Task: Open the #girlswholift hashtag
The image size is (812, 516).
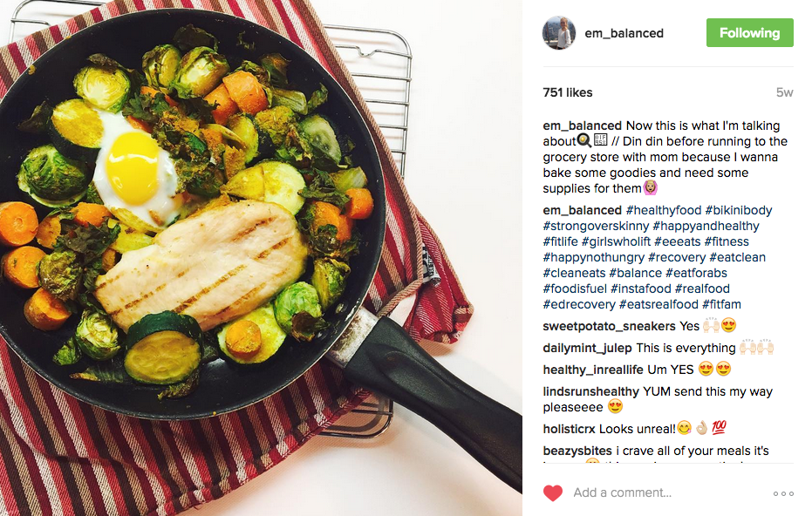Action: point(616,241)
